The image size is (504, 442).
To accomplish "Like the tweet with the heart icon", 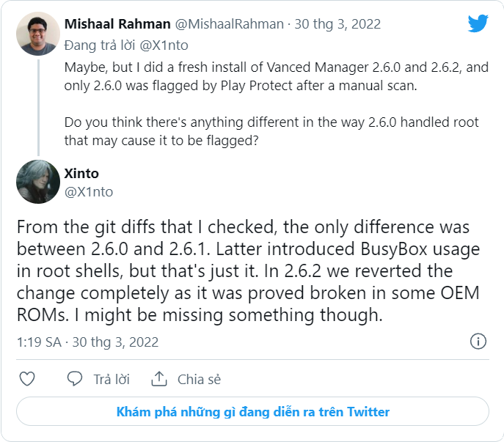I will click(x=27, y=379).
